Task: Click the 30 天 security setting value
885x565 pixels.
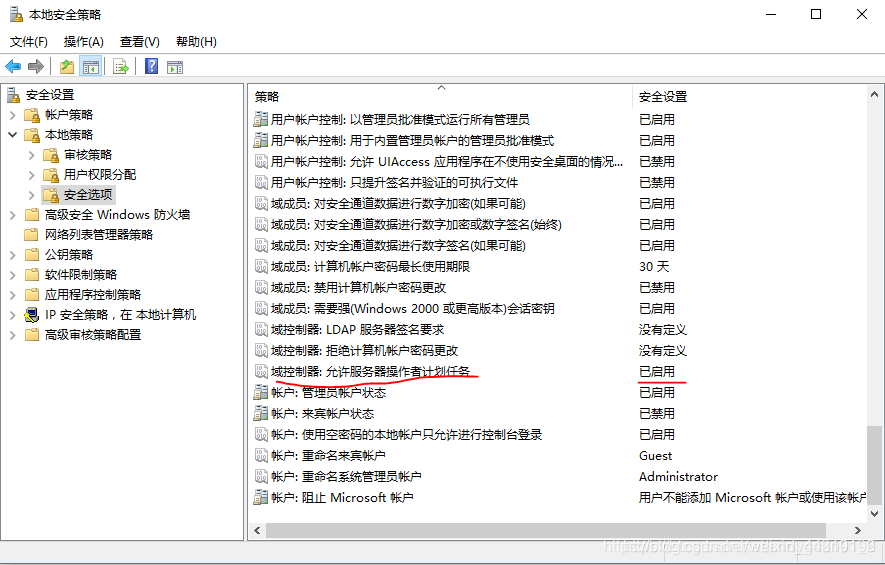Action: click(x=654, y=266)
